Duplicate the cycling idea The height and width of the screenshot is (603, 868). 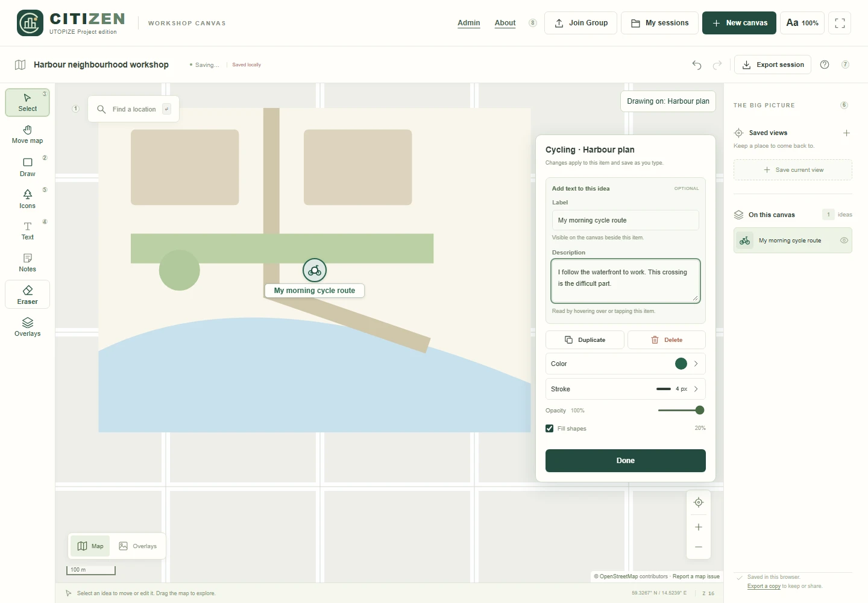click(585, 340)
